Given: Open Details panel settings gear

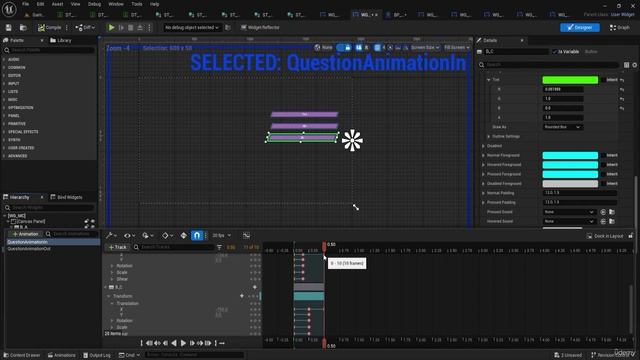Looking at the screenshot, I should click(x=634, y=65).
